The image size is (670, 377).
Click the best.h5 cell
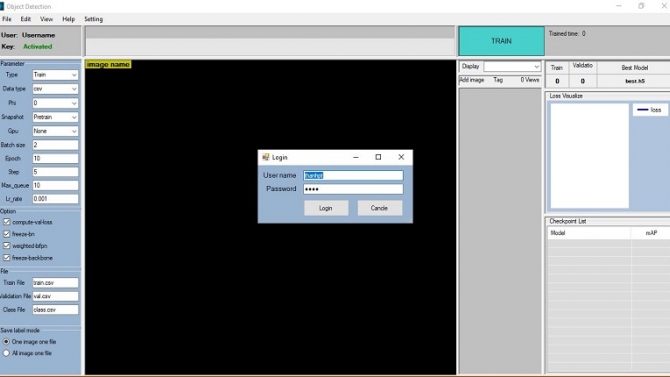coord(634,81)
